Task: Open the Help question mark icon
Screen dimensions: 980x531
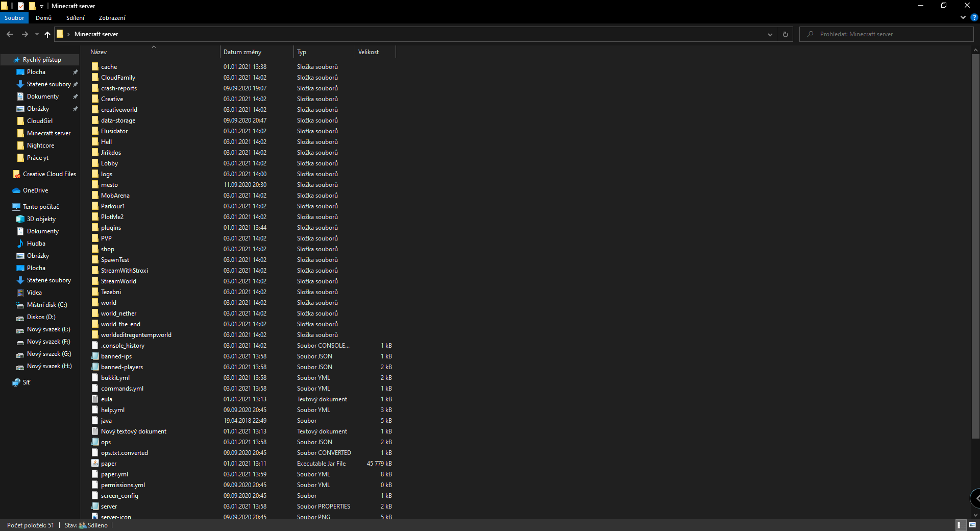Action: coord(974,17)
